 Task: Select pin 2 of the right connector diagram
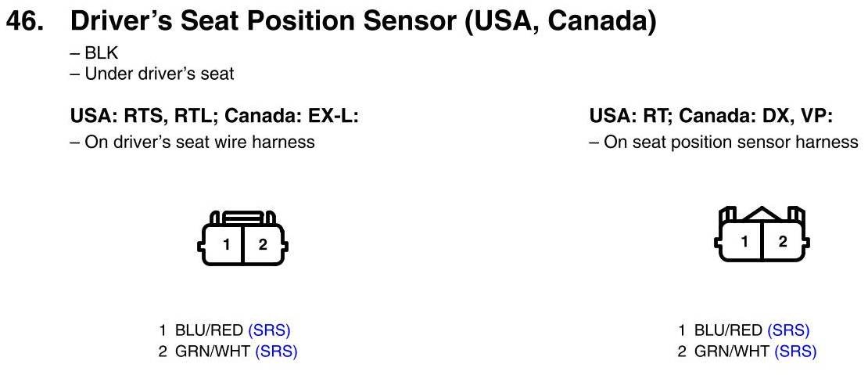(x=783, y=241)
